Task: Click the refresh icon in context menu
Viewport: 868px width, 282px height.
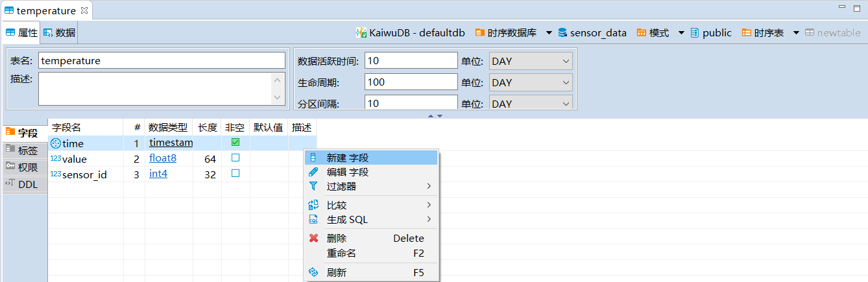Action: [x=313, y=273]
